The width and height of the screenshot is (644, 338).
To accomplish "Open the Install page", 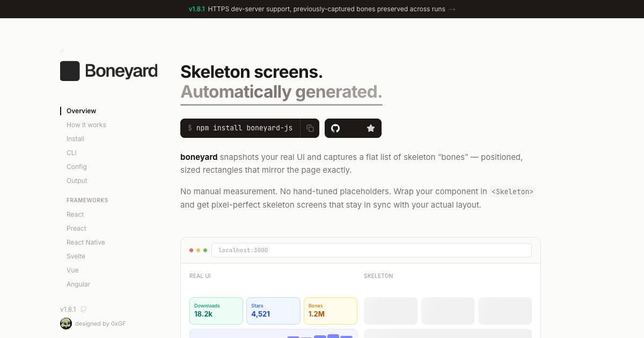I will click(x=76, y=139).
